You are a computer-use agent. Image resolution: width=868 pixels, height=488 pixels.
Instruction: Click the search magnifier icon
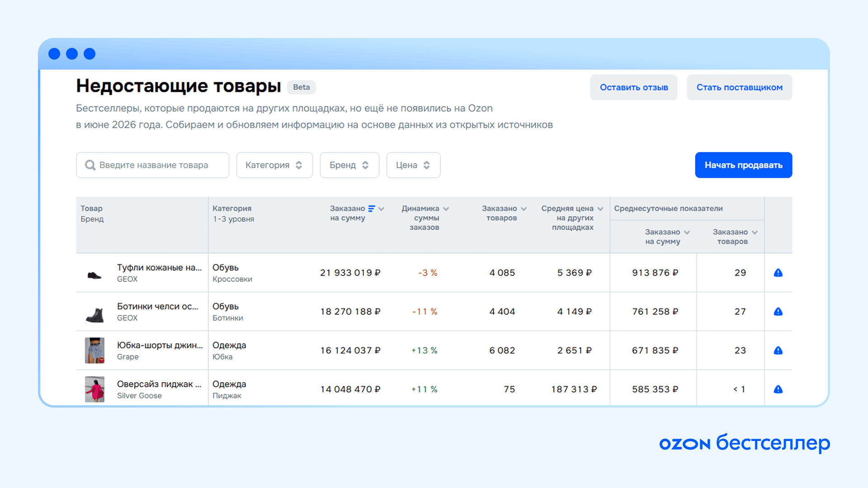(x=90, y=165)
